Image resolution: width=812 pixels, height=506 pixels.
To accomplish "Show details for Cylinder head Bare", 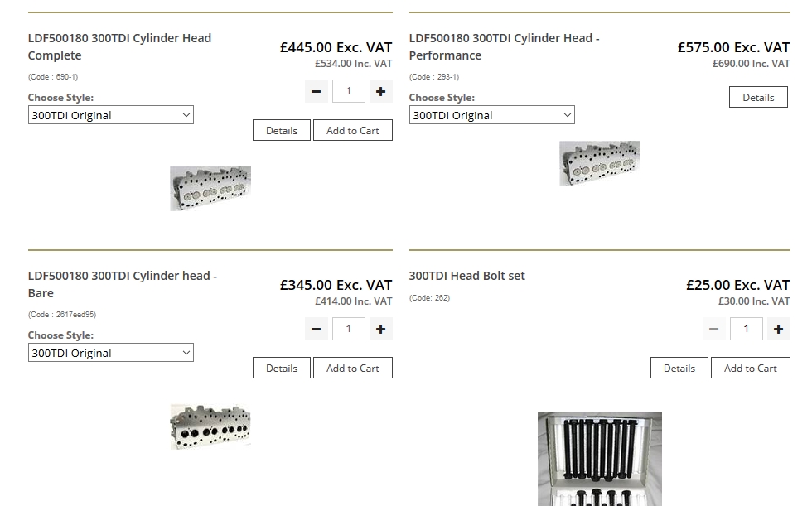I will click(282, 368).
